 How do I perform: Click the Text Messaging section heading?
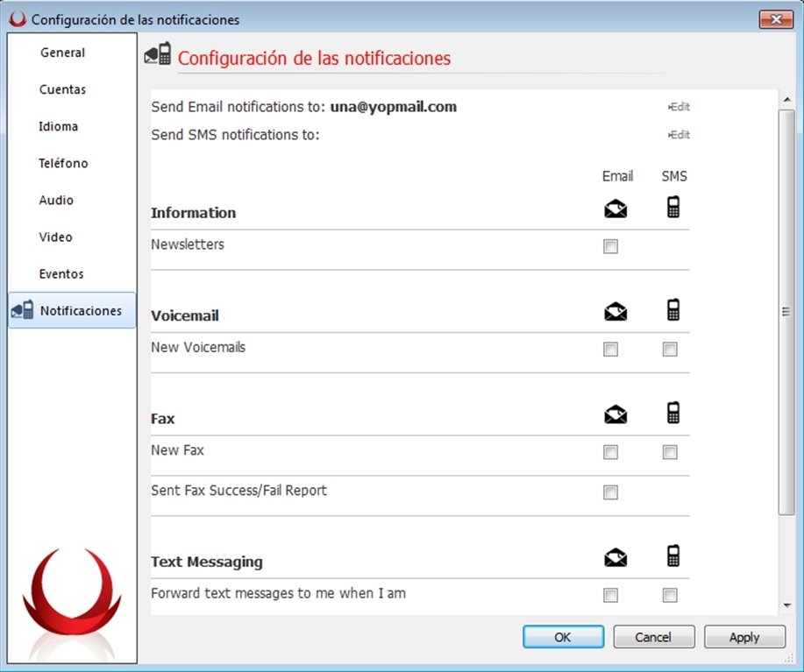click(207, 562)
